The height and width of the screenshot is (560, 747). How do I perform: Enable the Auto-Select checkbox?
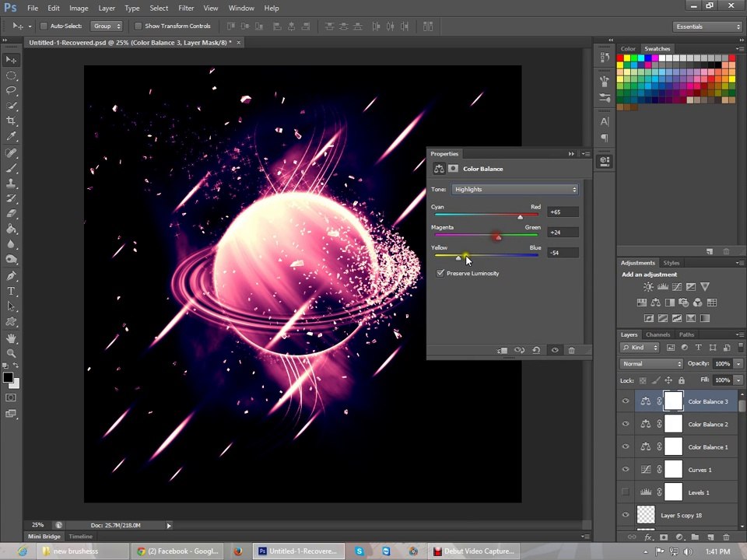click(44, 26)
